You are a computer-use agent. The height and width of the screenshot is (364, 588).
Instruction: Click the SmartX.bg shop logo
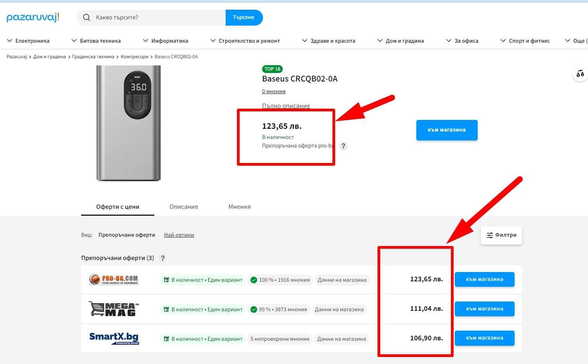pyautogui.click(x=114, y=338)
